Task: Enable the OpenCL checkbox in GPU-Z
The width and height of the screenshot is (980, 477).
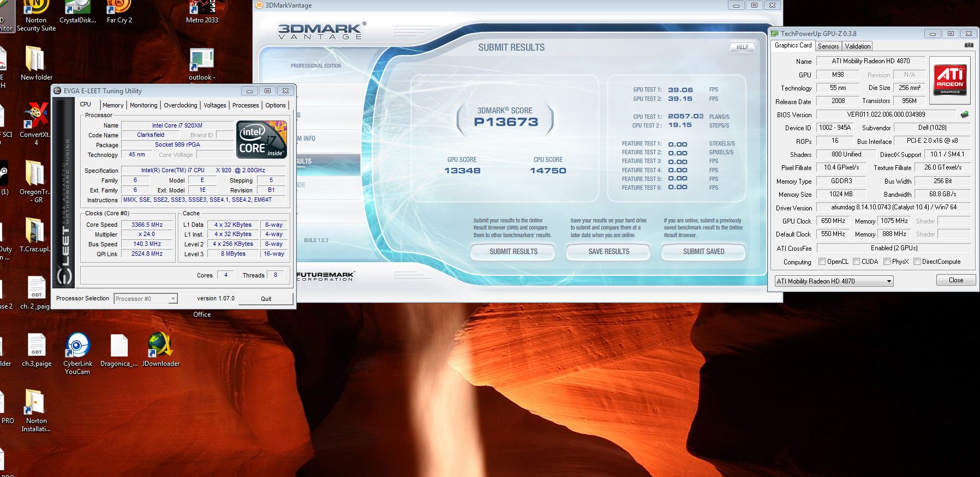Action: (822, 262)
